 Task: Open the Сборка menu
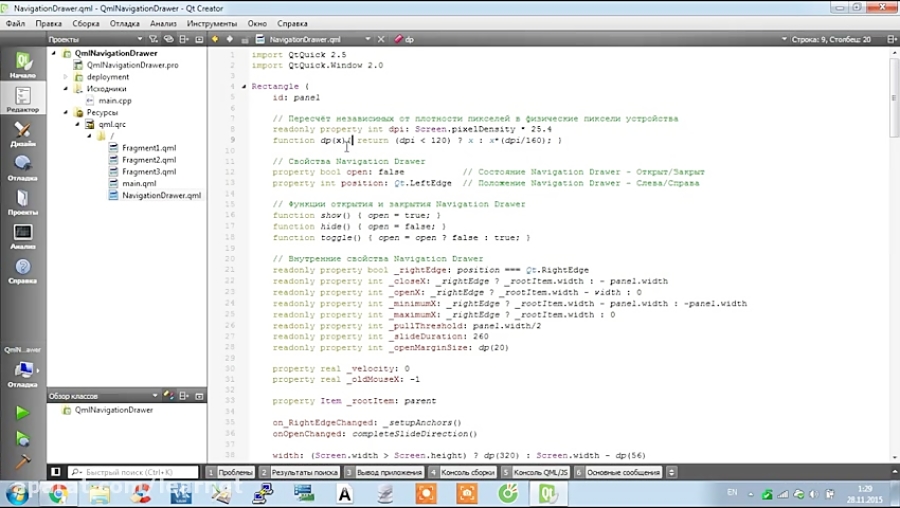[86, 22]
